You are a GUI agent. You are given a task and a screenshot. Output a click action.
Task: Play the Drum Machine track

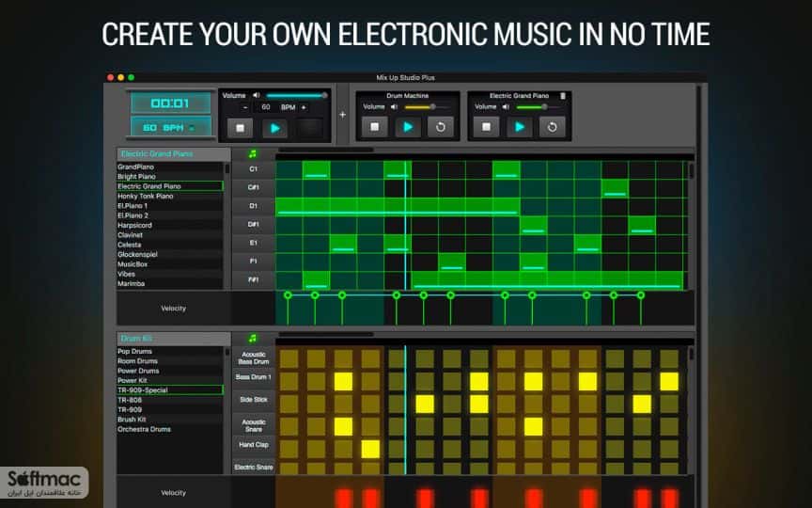tap(408, 127)
